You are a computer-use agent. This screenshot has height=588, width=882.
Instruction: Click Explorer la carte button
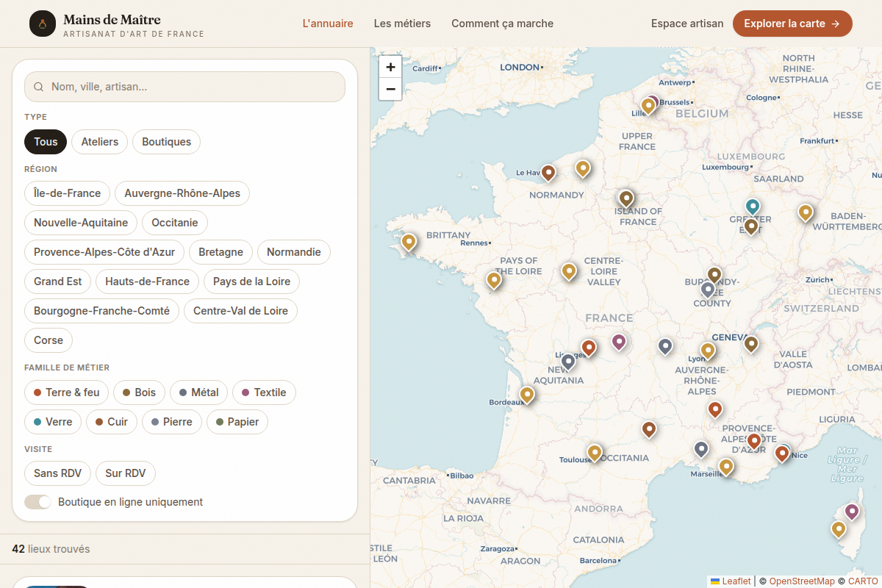click(x=792, y=24)
